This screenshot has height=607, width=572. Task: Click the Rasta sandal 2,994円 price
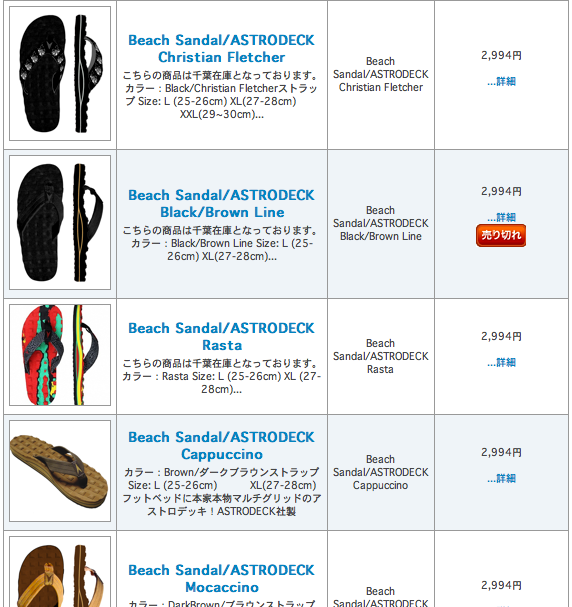click(x=501, y=336)
